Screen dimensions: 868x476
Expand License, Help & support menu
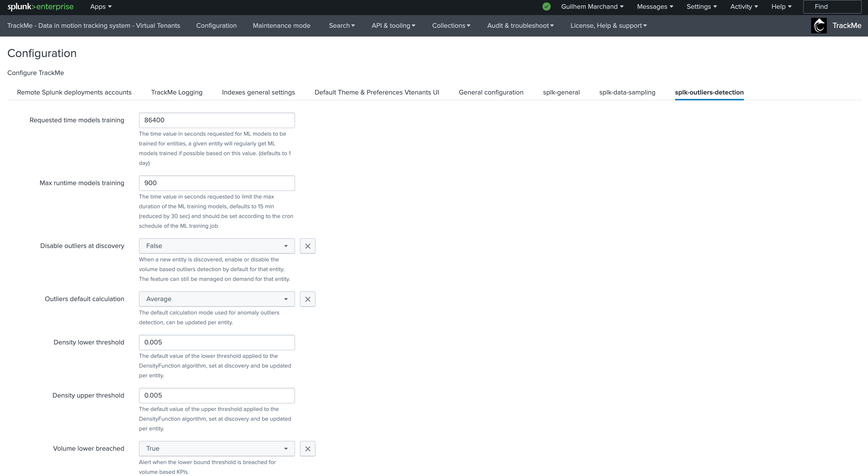[609, 26]
